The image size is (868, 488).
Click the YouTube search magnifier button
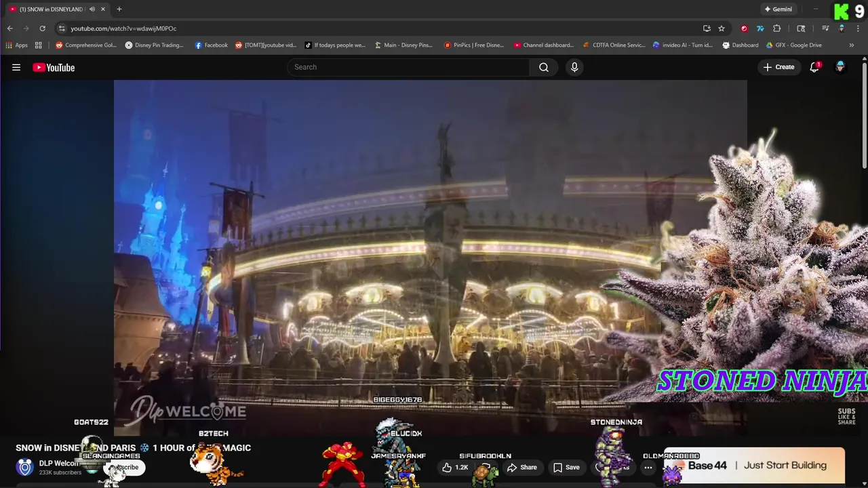[544, 67]
